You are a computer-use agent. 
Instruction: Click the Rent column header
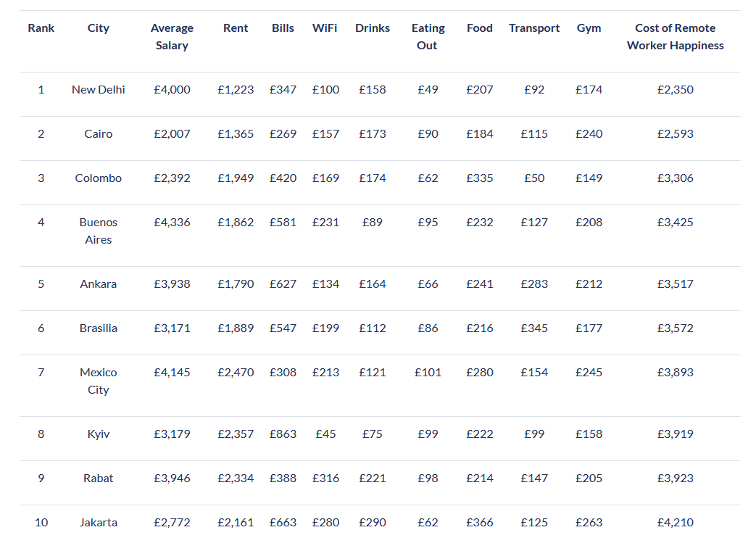click(236, 28)
